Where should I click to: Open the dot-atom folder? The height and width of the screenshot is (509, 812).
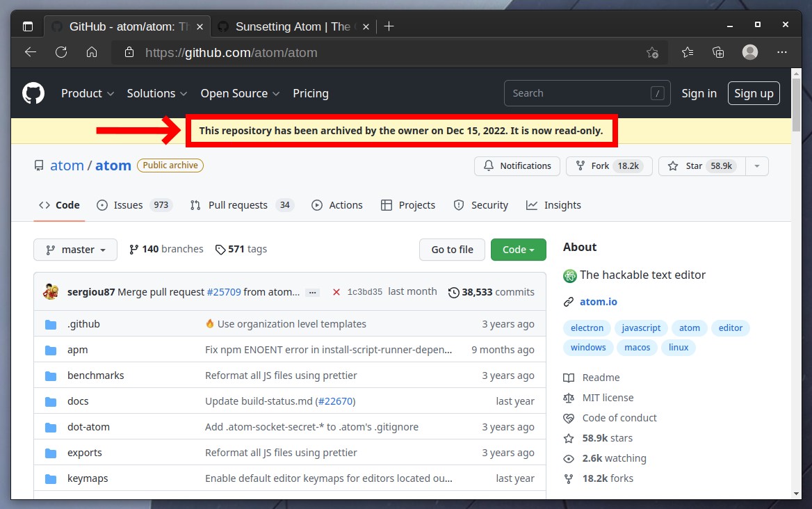tap(88, 427)
